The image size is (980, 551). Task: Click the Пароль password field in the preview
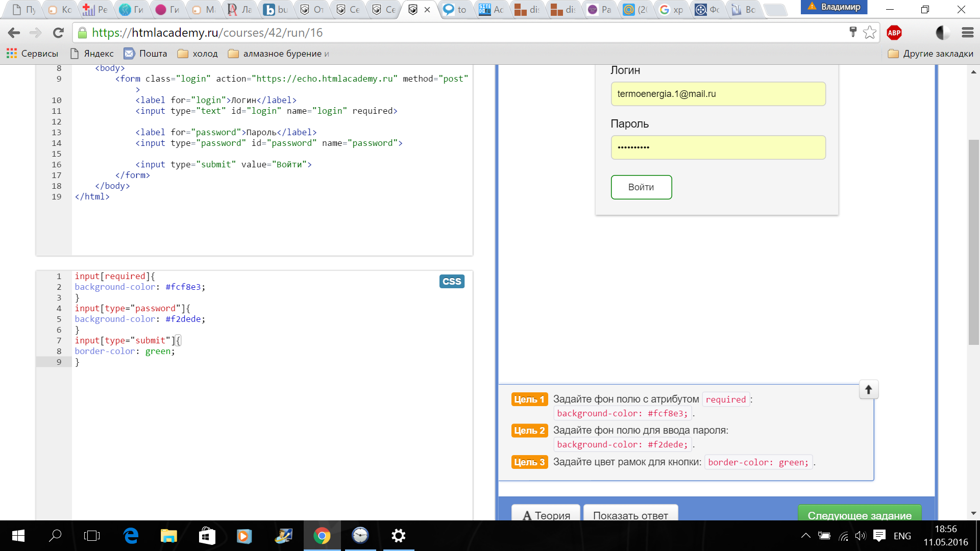[x=718, y=147]
